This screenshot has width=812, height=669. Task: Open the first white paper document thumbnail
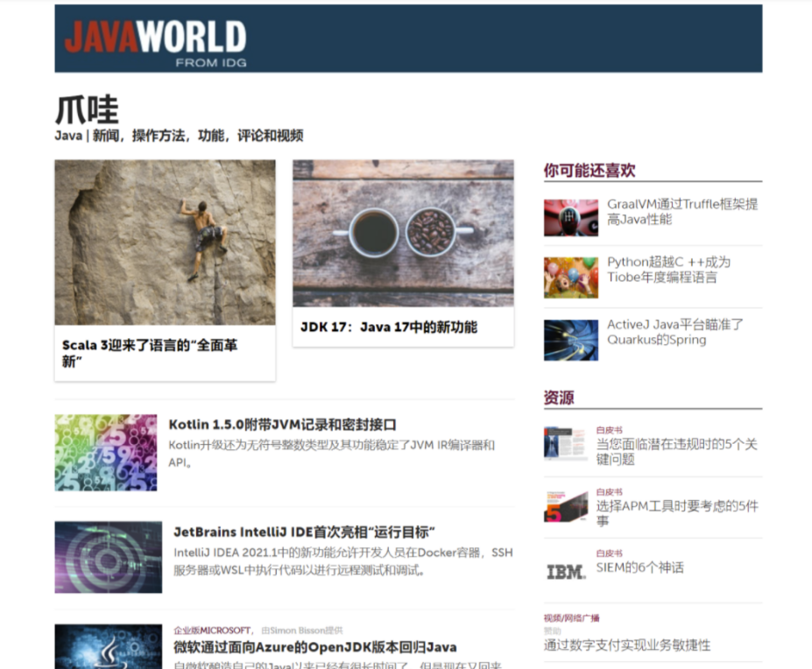pos(566,443)
